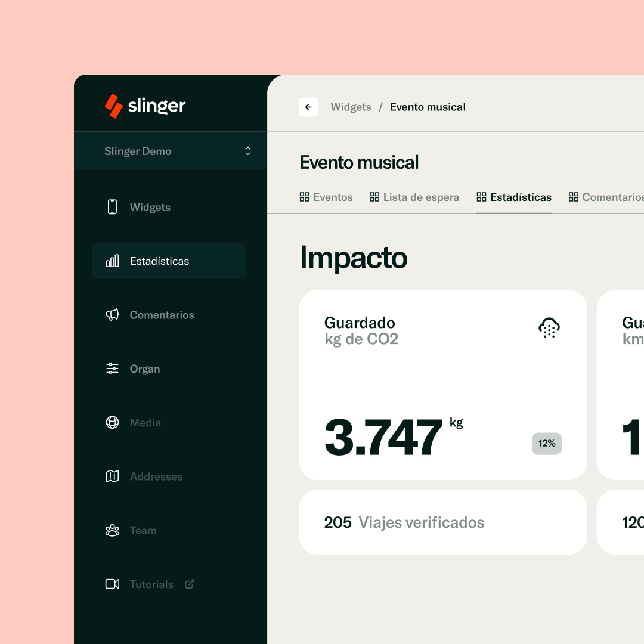Click the megaphone icon for Comentarios
Screen dimensions: 644x644
click(112, 315)
